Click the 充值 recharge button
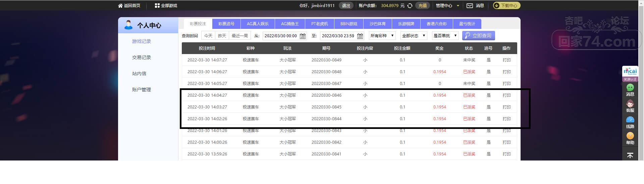Image resolution: width=644 pixels, height=184 pixels. point(423,6)
